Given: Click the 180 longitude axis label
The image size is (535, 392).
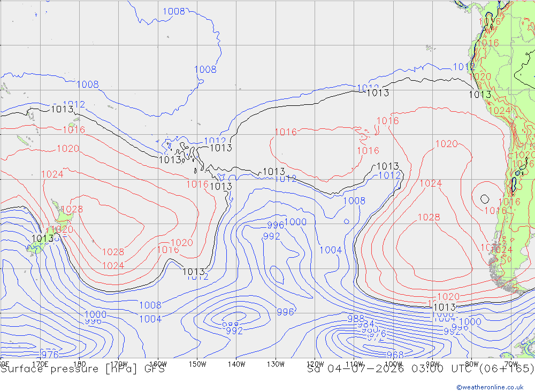Looking at the screenshot, I should click(80, 364).
